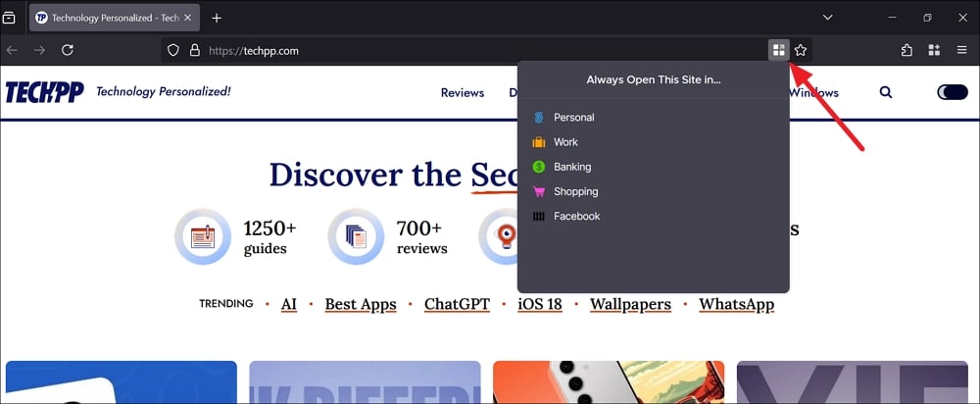Click the lightbulb circle icon
Image resolution: width=980 pixels, height=404 pixels.
(498, 236)
